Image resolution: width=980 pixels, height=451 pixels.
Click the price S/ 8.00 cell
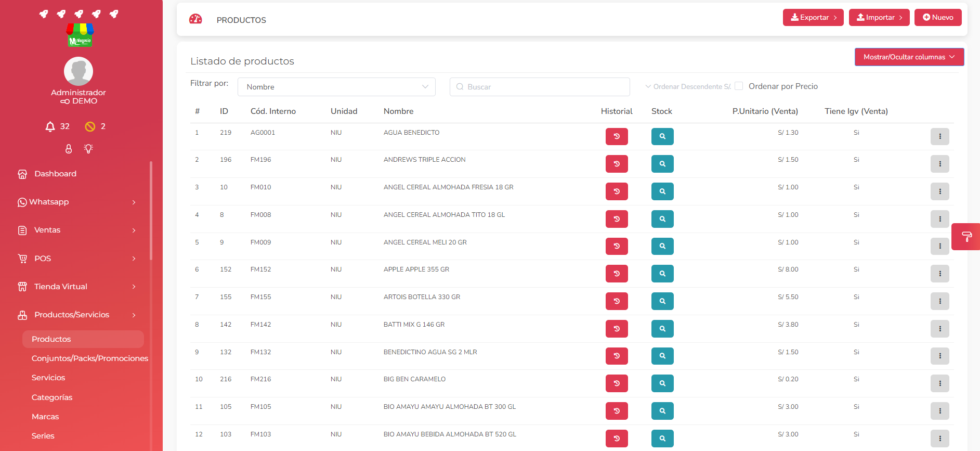(788, 269)
